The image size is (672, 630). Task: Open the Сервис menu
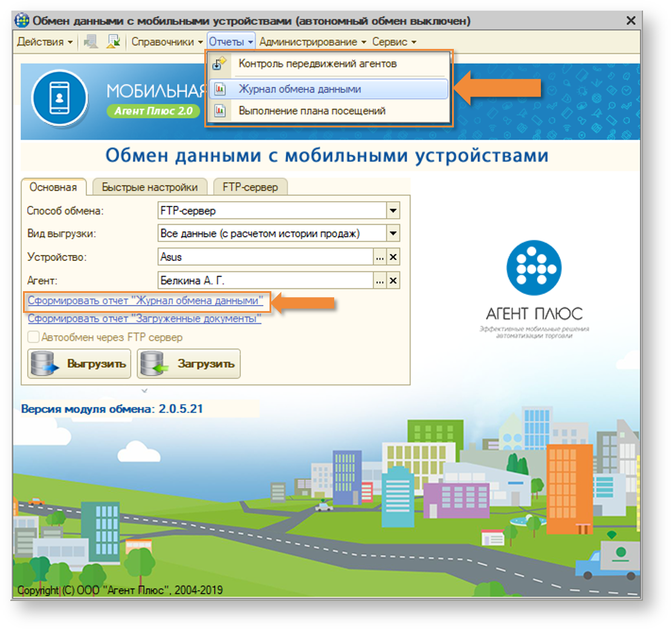[394, 42]
